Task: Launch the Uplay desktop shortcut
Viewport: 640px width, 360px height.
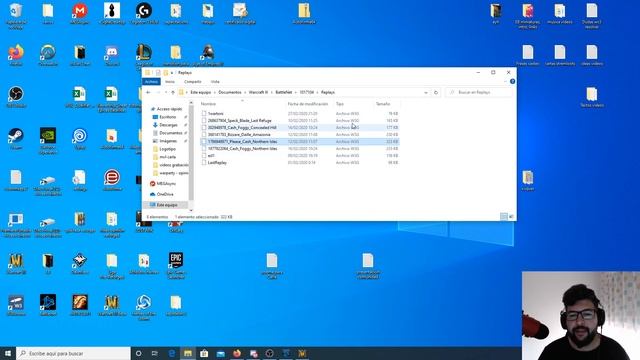Action: pos(80,139)
